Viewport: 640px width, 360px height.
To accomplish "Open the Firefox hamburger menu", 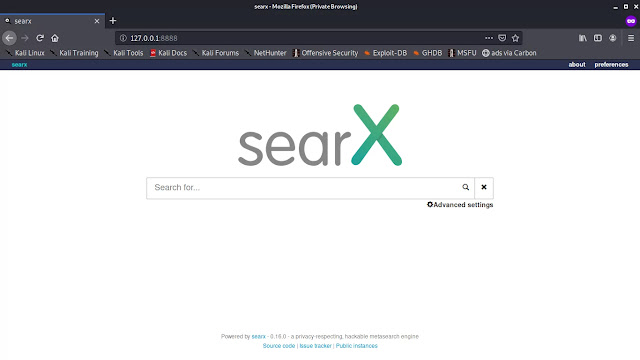I will coord(631,38).
